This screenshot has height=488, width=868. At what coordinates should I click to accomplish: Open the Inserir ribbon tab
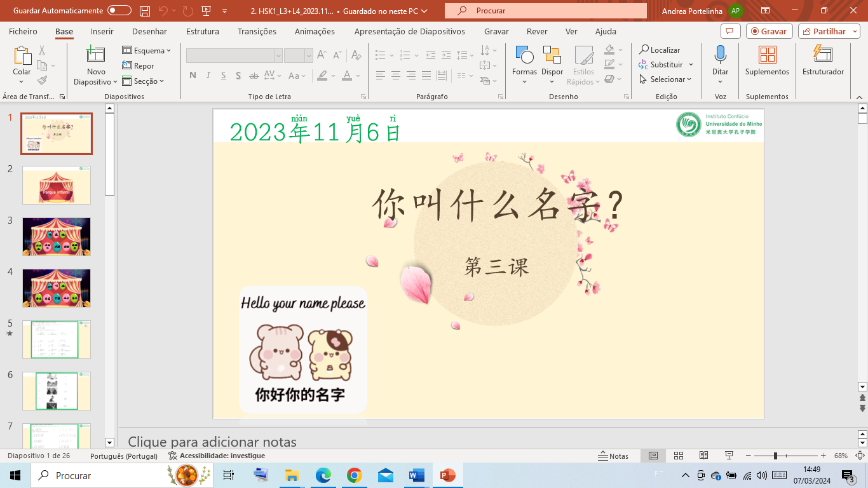102,31
